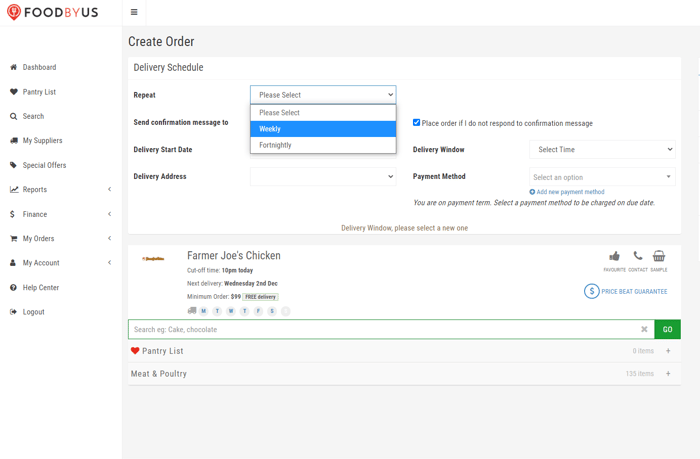Click the Help Center question icon
Viewport: 700px width, 459px height.
(13, 287)
